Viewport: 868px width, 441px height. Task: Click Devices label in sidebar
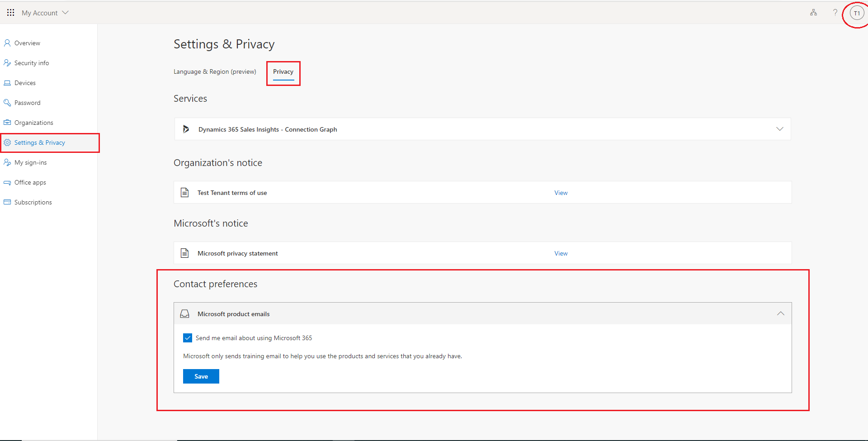[25, 83]
